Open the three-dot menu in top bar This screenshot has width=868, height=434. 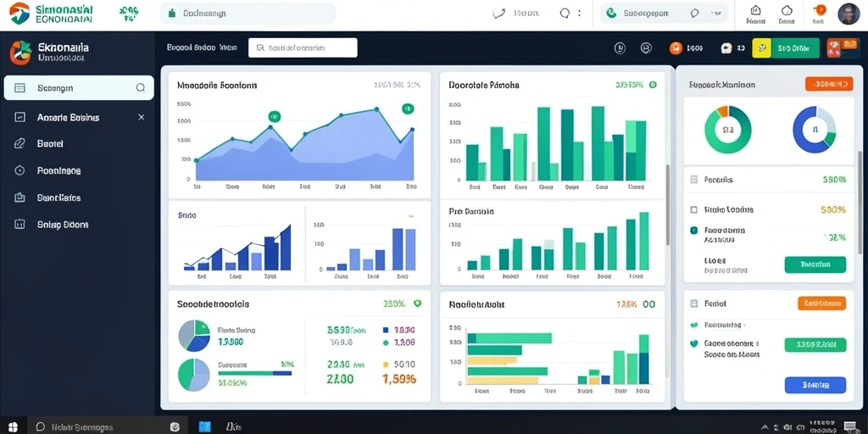(579, 14)
